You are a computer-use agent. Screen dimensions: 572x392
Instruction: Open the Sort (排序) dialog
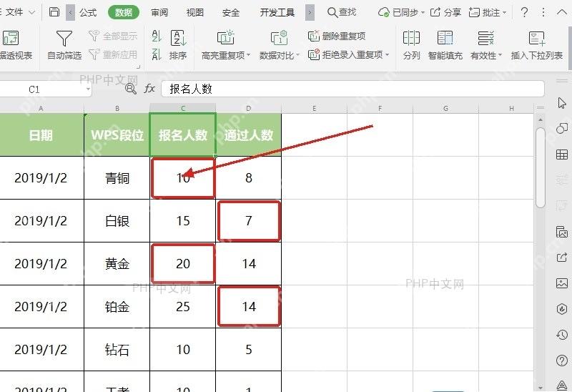tap(178, 45)
